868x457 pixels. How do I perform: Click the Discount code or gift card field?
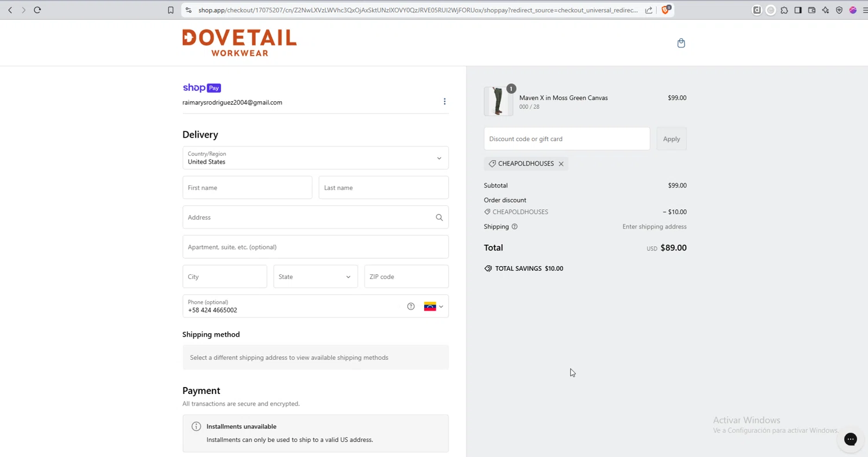[567, 139]
